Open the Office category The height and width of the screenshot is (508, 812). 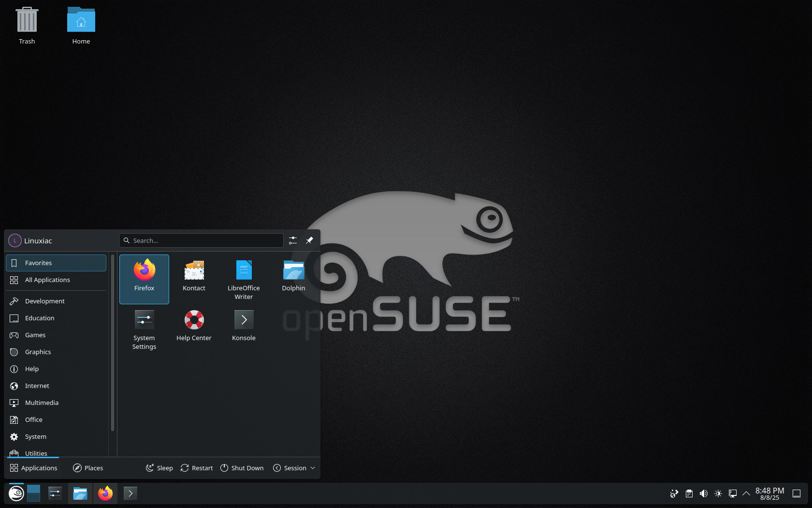56,419
